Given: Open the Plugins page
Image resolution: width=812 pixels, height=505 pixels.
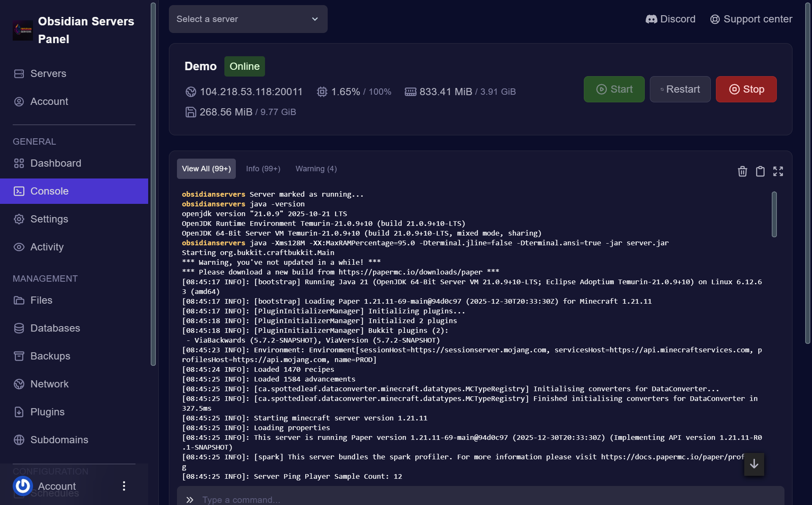Looking at the screenshot, I should pos(47,412).
